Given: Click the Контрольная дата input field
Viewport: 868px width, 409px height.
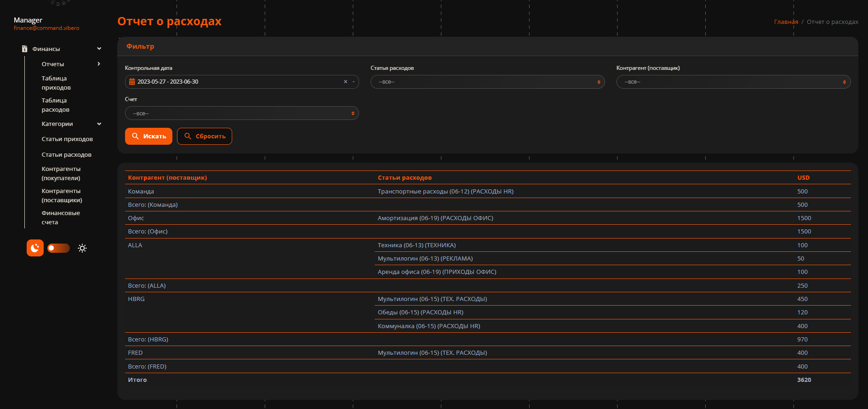Looking at the screenshot, I should coord(242,82).
